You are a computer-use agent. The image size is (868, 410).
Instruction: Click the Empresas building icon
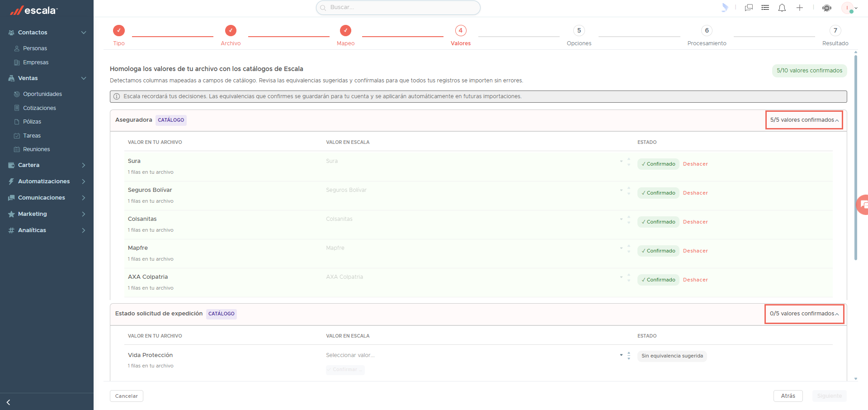click(17, 62)
